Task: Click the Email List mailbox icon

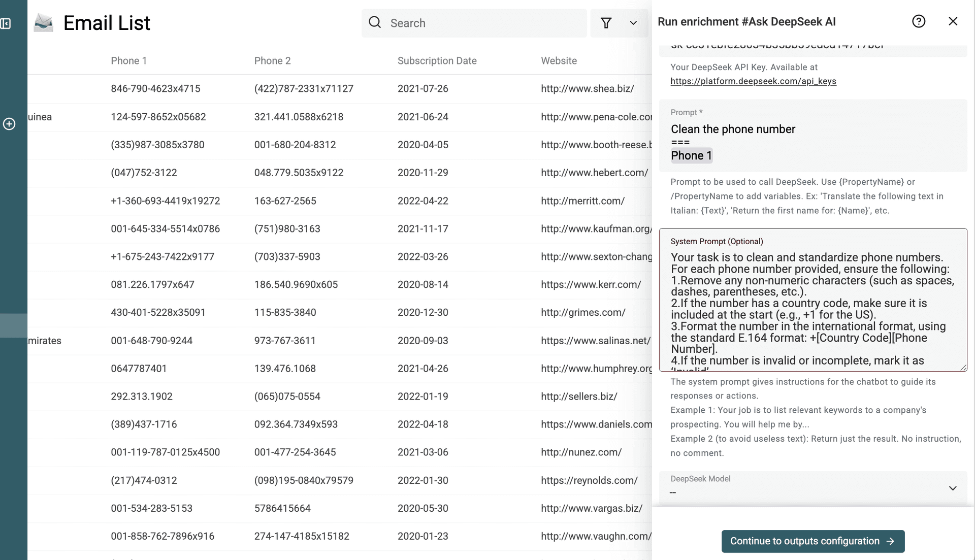Action: [43, 23]
